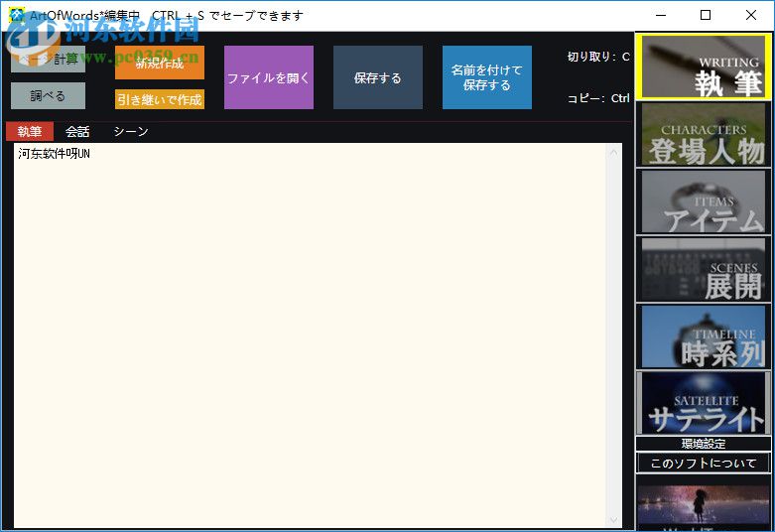Switch to the 会話 tab
This screenshot has height=532, width=775.
(77, 132)
